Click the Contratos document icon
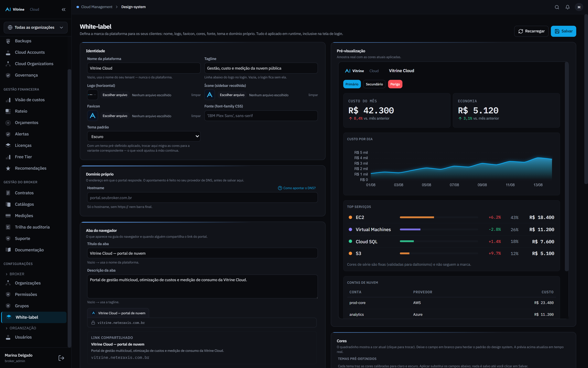This screenshot has height=368, width=588. click(8, 193)
